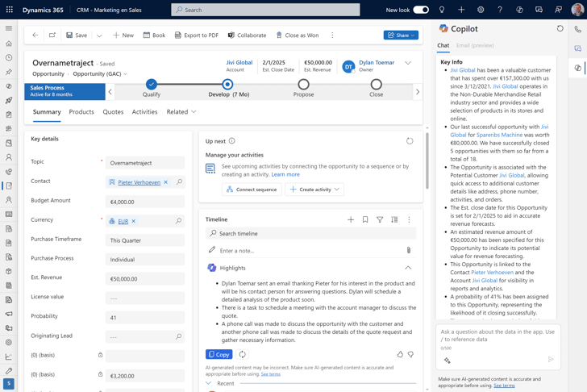Open owner Dylan Toemar link
587x392 pixels.
(x=377, y=63)
